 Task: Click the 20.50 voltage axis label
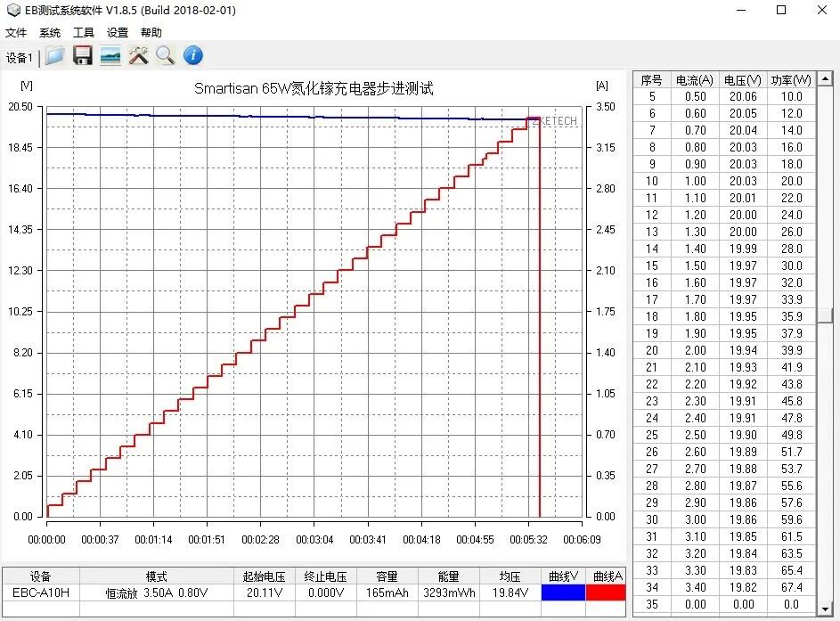[x=20, y=107]
